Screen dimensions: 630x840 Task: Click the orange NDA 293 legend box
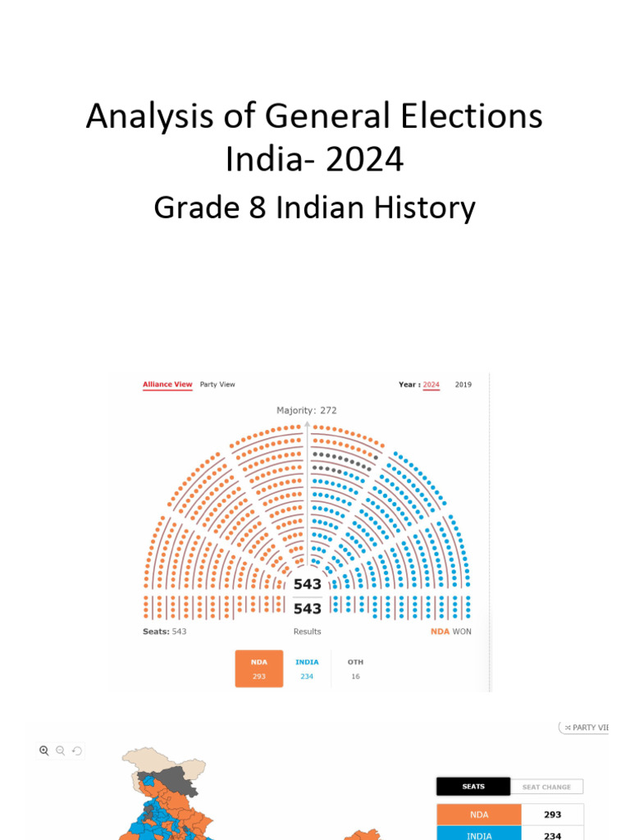pyautogui.click(x=259, y=668)
